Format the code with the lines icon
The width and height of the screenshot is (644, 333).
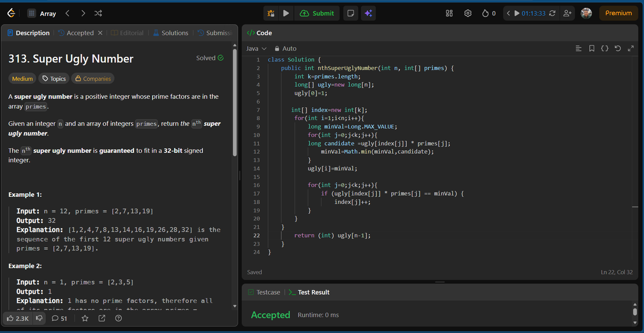579,49
